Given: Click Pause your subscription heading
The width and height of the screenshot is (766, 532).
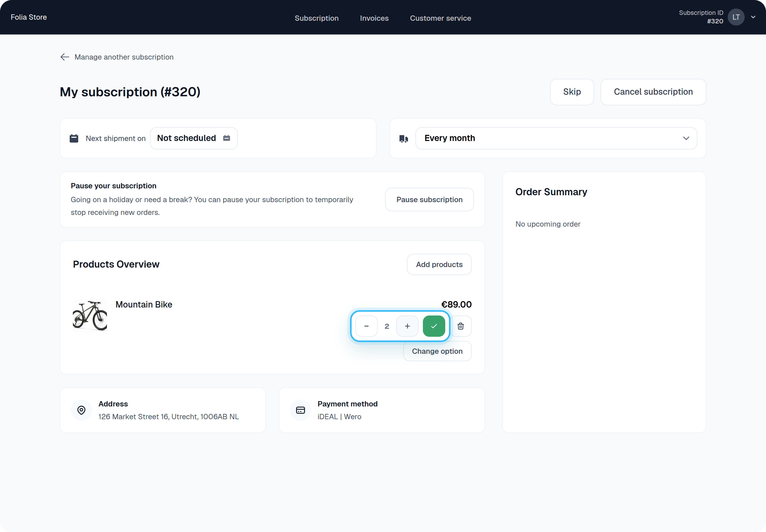Looking at the screenshot, I should pyautogui.click(x=113, y=186).
